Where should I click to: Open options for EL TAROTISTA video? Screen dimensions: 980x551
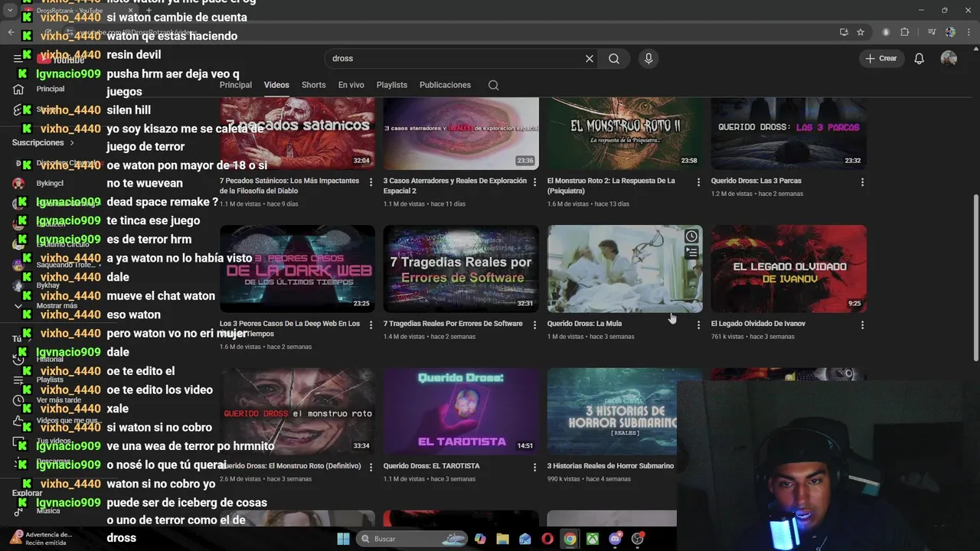(534, 467)
